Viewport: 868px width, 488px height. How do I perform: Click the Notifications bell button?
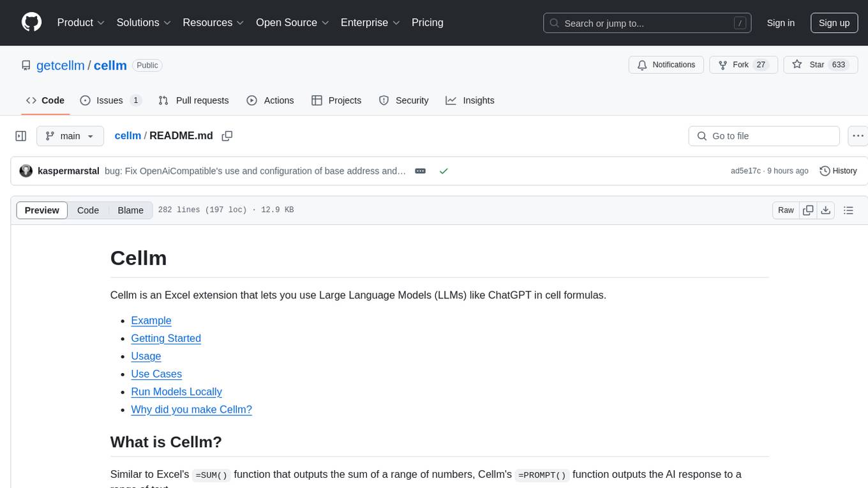[666, 65]
